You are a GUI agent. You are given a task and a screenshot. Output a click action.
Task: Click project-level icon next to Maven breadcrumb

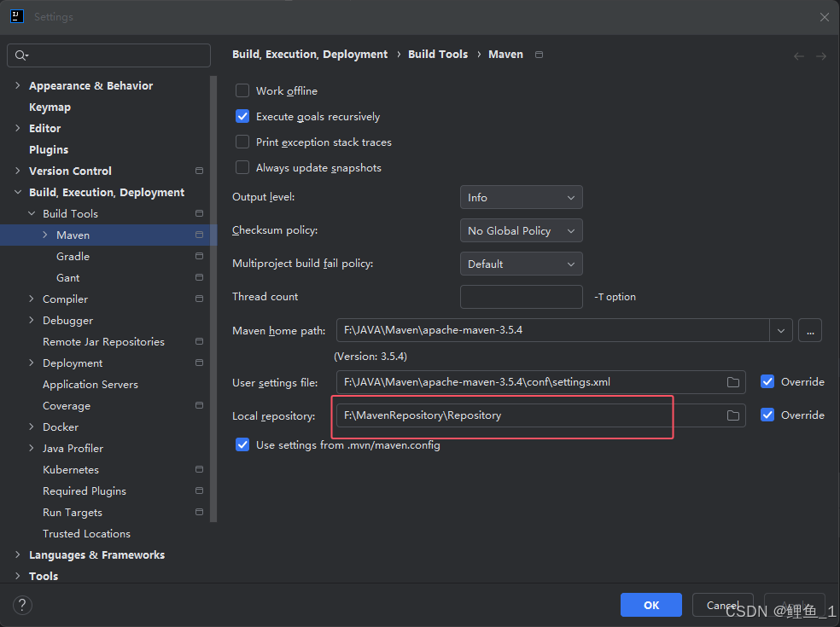[x=539, y=55]
